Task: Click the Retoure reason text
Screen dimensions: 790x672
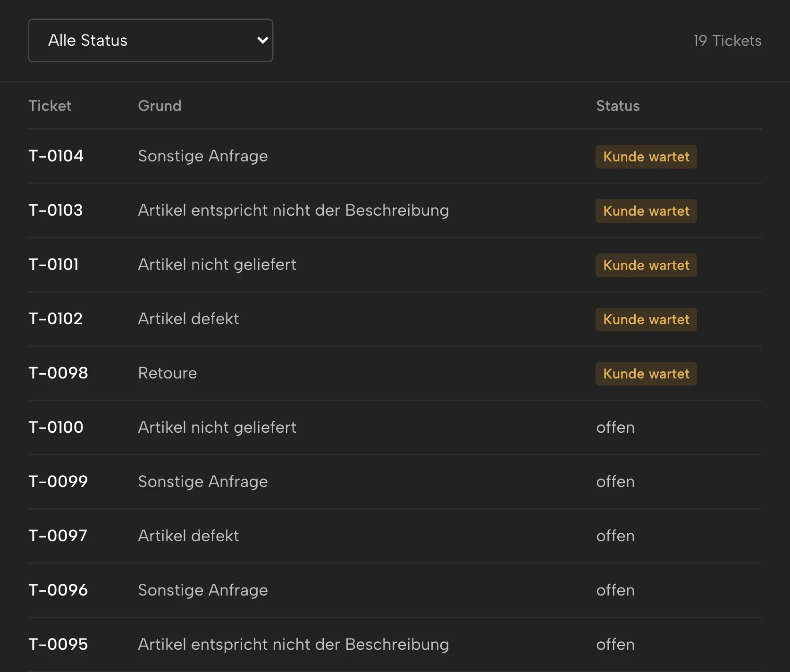Action: point(168,373)
